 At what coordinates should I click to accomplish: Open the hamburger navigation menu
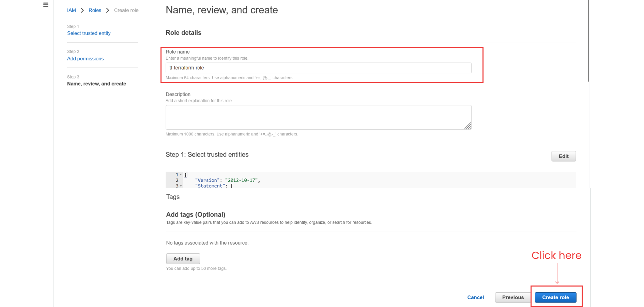coord(46,5)
